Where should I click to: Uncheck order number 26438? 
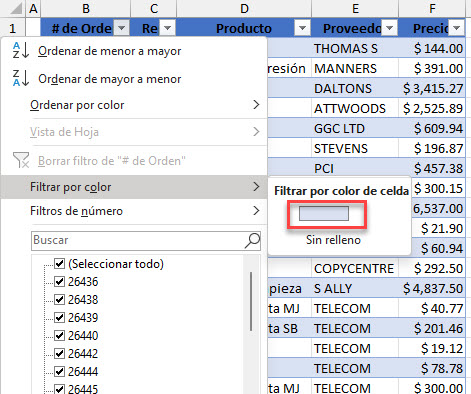point(59,300)
